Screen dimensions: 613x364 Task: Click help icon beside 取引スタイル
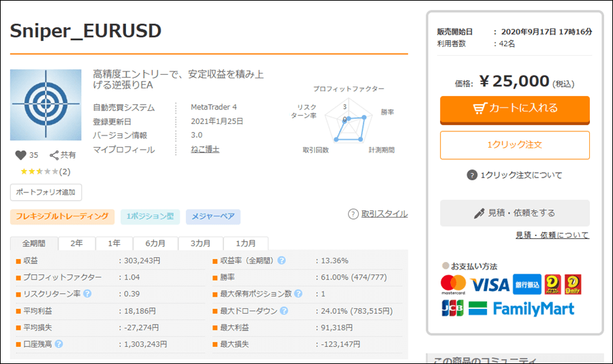(x=353, y=214)
